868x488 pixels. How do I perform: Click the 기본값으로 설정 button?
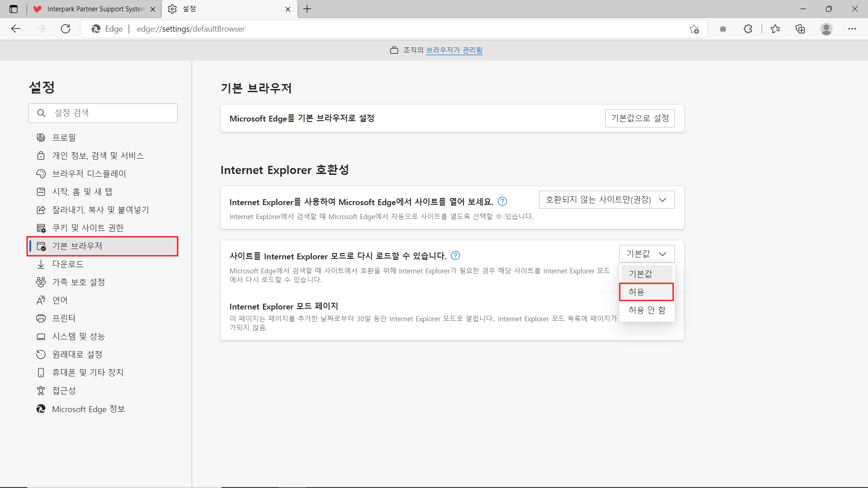pos(640,118)
